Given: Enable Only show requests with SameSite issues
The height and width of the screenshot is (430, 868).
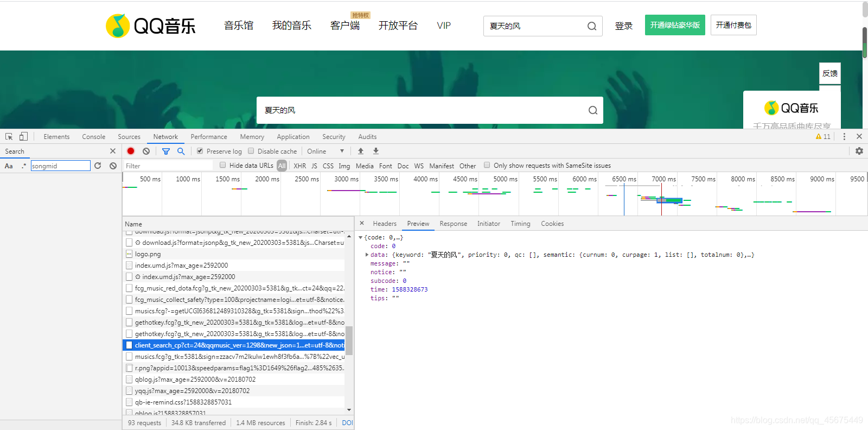Looking at the screenshot, I should [x=487, y=165].
